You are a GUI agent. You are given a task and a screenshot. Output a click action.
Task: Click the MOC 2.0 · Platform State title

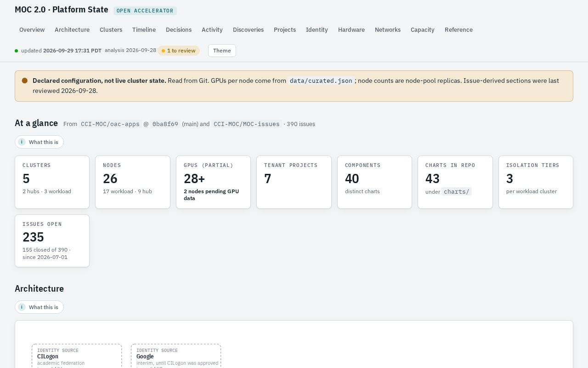pos(62,10)
